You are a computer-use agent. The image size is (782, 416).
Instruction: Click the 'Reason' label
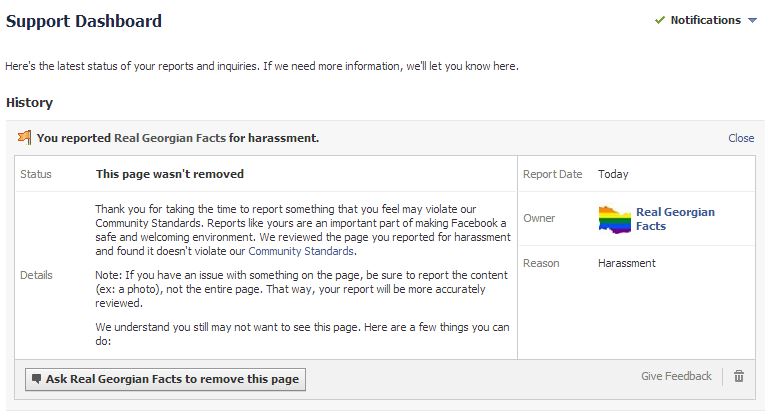click(x=541, y=263)
